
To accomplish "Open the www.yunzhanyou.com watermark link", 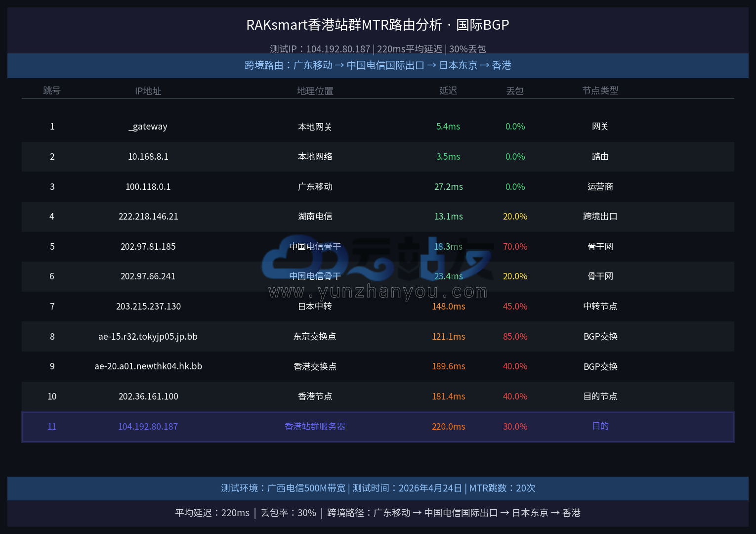I will 378,292.
